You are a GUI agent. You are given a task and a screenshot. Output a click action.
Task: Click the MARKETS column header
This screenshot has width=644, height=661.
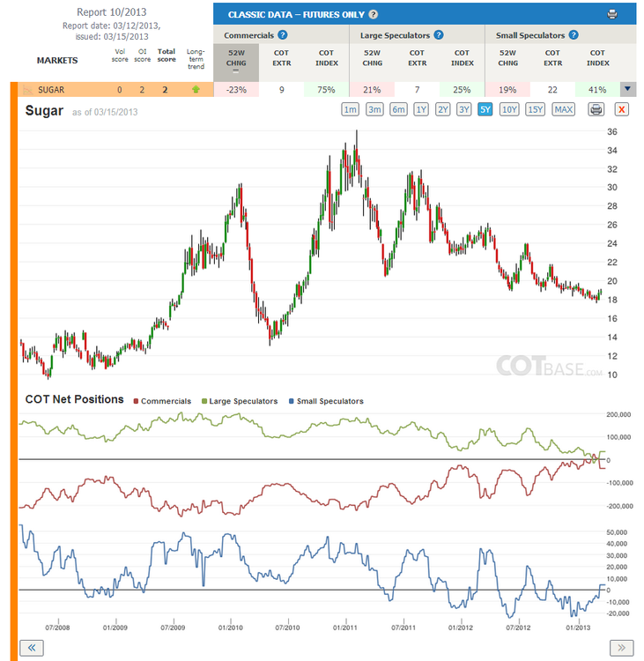[x=57, y=60]
